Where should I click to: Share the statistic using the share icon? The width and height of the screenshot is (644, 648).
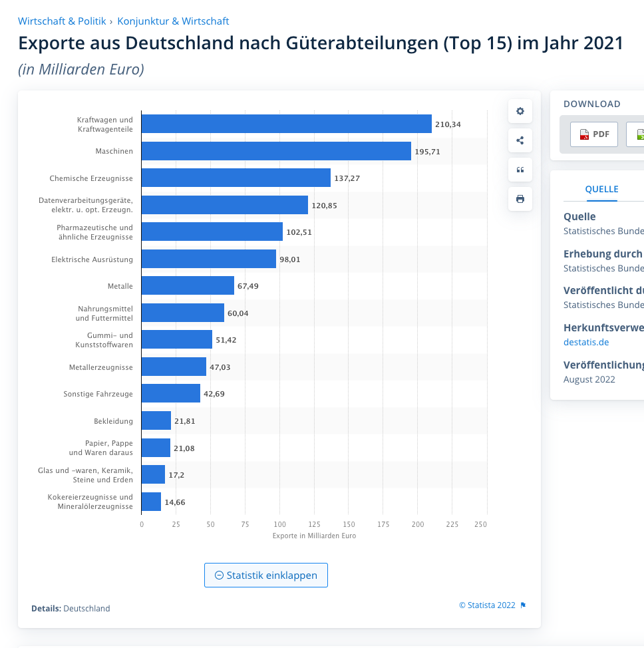pos(520,140)
